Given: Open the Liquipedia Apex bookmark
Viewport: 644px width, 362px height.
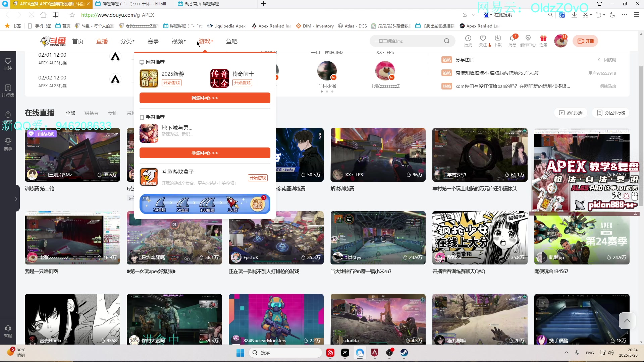Looking at the screenshot, I should tap(226, 26).
